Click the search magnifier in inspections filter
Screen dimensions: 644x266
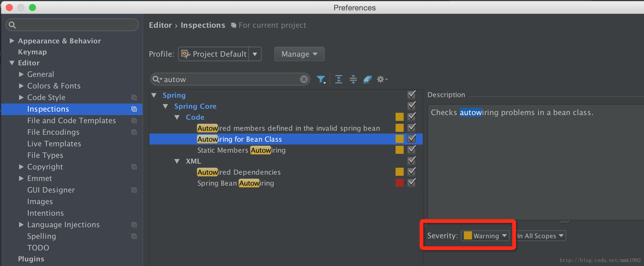157,79
